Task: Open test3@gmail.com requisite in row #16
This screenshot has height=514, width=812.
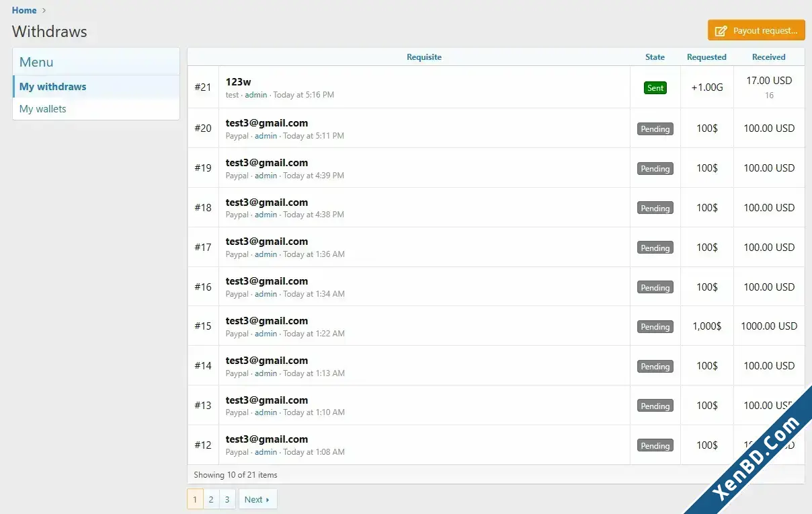Action: (x=267, y=281)
